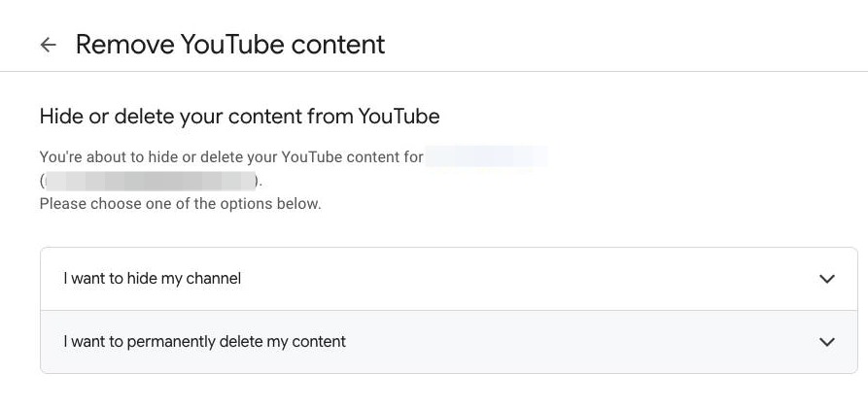Click "my content" in the permanently delete row
This screenshot has width=868, height=408.
[x=313, y=342]
